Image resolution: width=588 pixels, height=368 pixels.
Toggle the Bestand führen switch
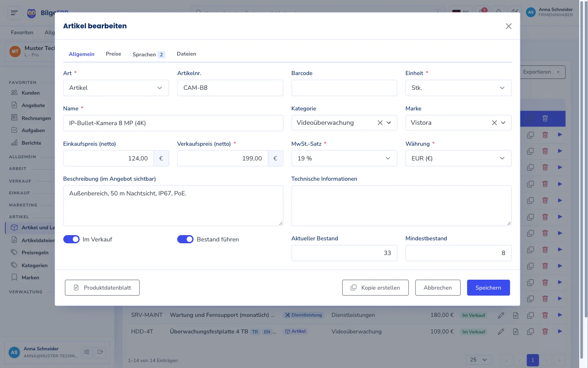click(x=185, y=239)
